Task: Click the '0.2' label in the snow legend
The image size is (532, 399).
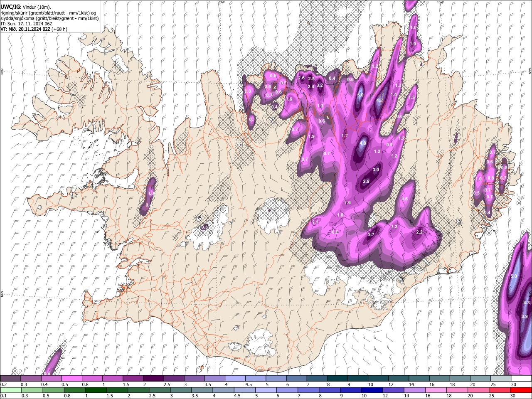Action: pyautogui.click(x=3, y=384)
